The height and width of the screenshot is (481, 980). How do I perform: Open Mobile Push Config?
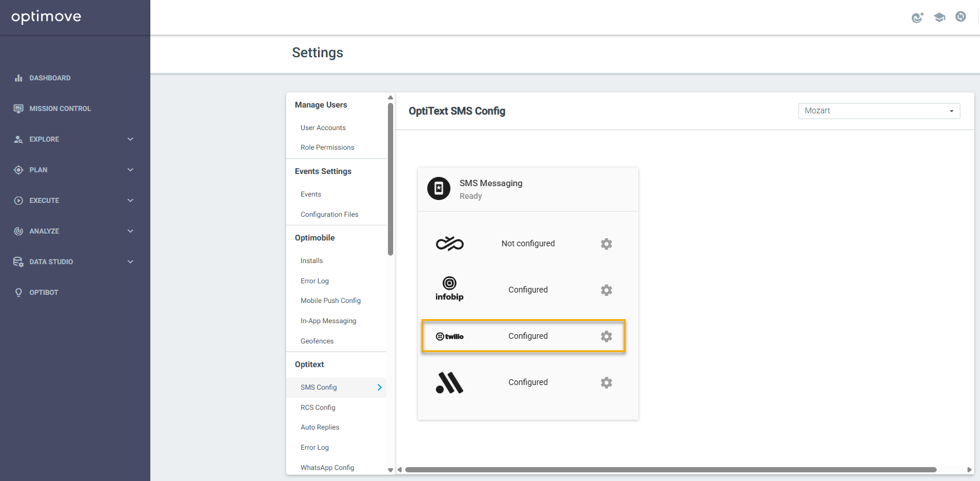pos(331,301)
